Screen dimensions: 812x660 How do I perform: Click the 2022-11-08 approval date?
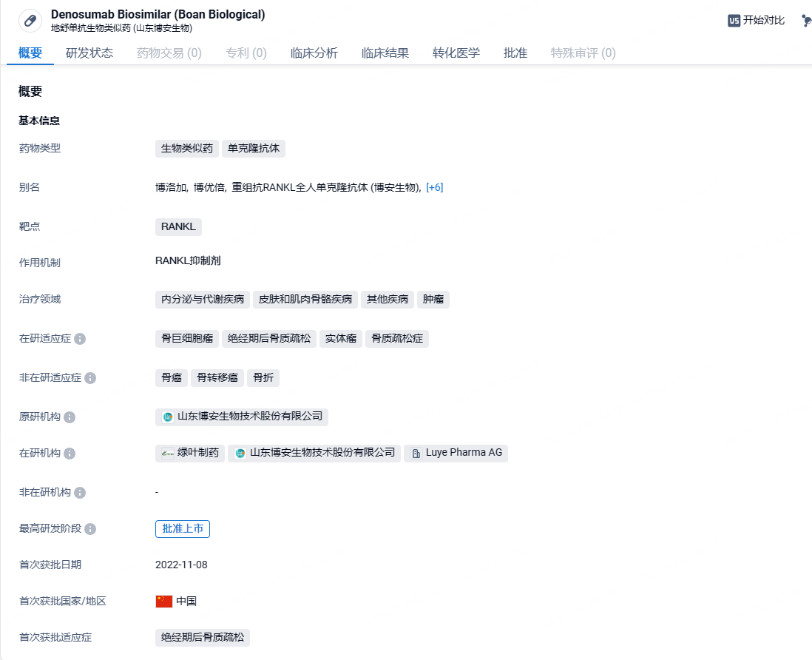(x=181, y=565)
